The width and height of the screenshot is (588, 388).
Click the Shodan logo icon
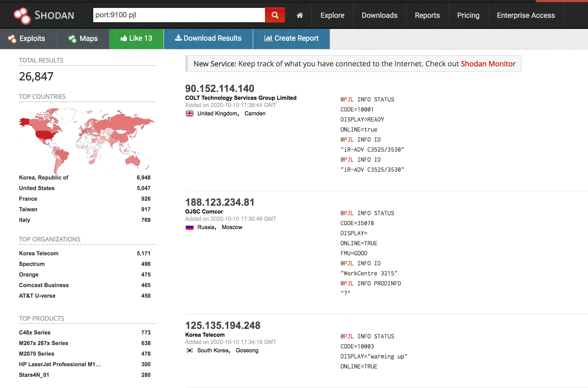22,16
